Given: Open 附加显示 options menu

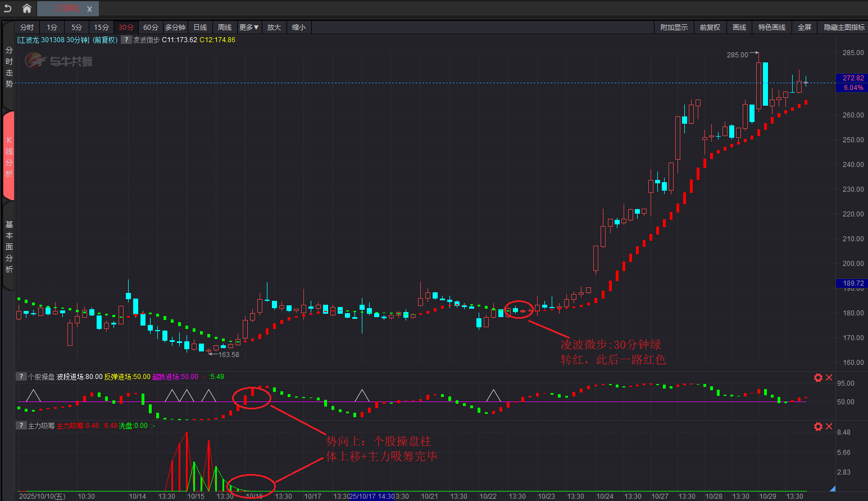Looking at the screenshot, I should tap(674, 28).
